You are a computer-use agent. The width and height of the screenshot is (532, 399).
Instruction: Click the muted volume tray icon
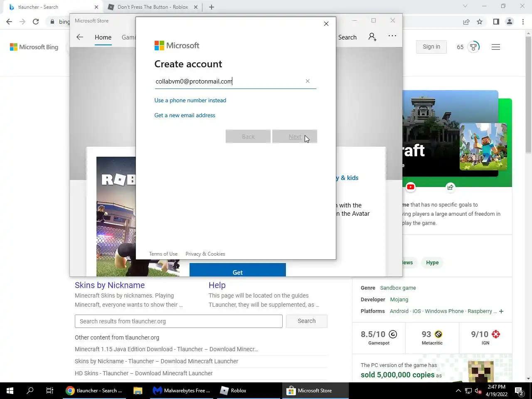point(478,391)
